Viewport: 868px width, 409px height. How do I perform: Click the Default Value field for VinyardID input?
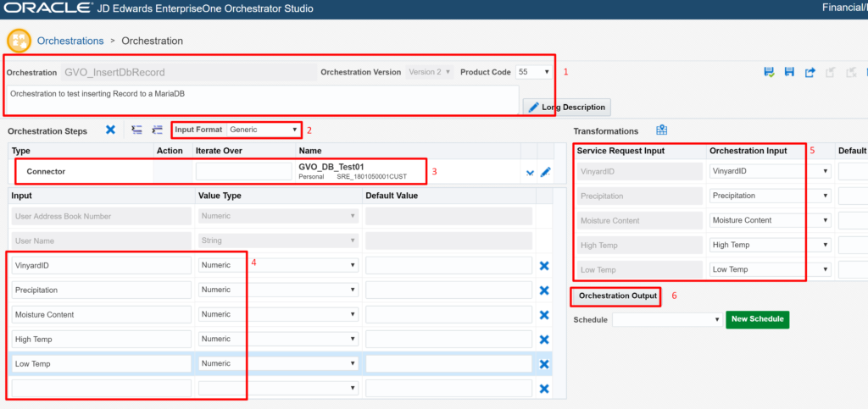tap(449, 265)
